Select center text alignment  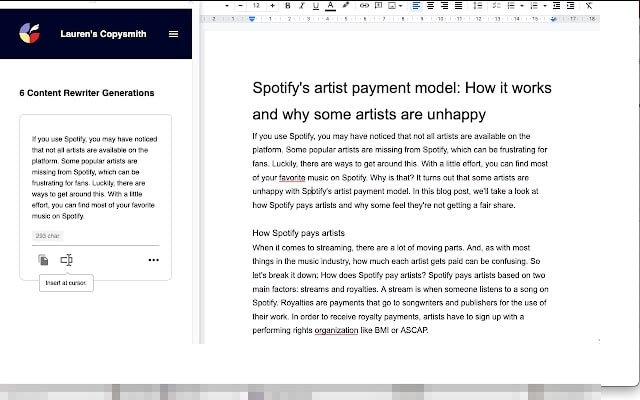click(x=429, y=5)
